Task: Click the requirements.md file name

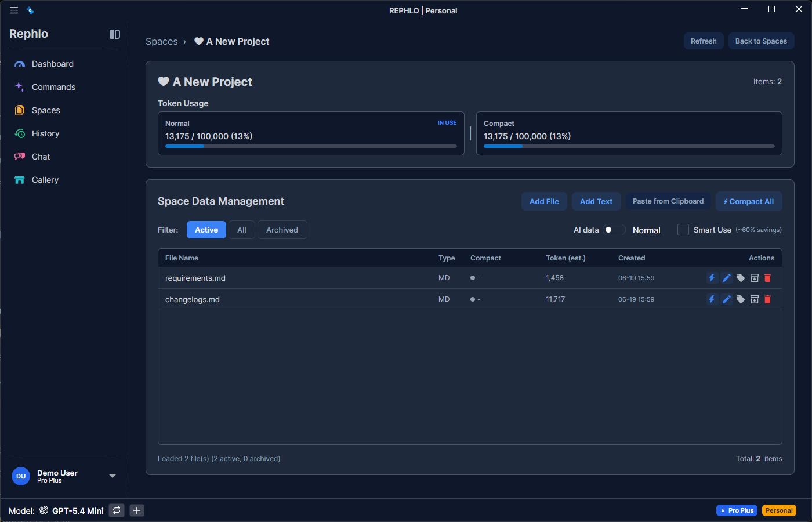Action: click(x=195, y=278)
